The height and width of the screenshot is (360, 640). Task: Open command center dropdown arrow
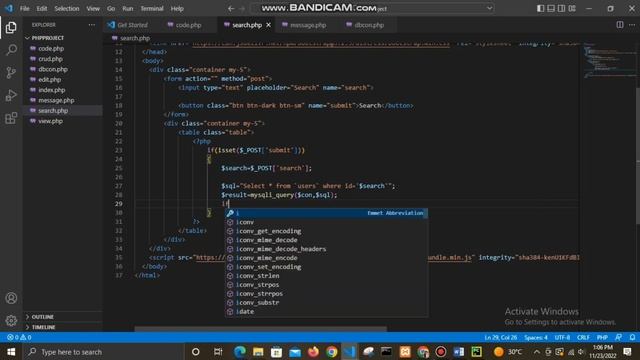[x=489, y=8]
